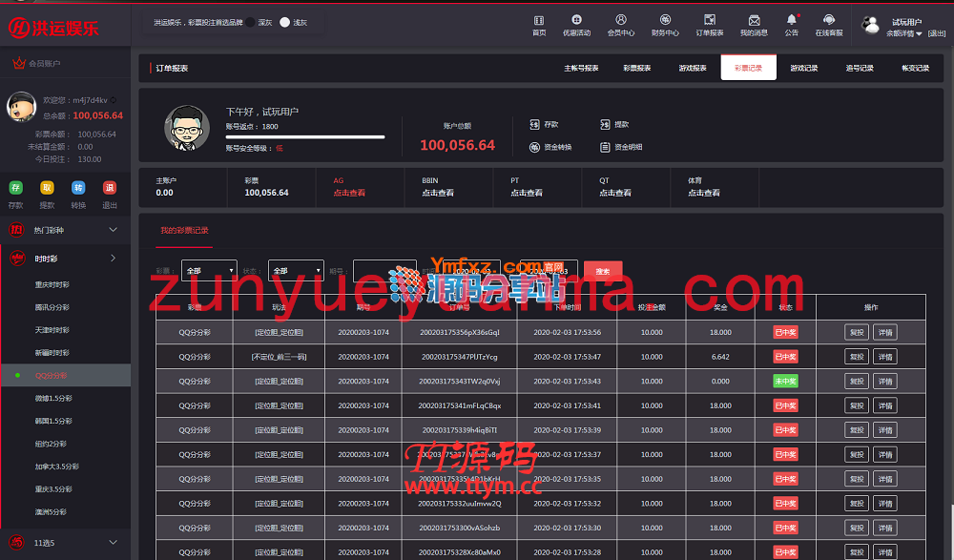954x560 pixels.
Task: Select 天津时时彩 in sidebar
Action: click(x=52, y=330)
